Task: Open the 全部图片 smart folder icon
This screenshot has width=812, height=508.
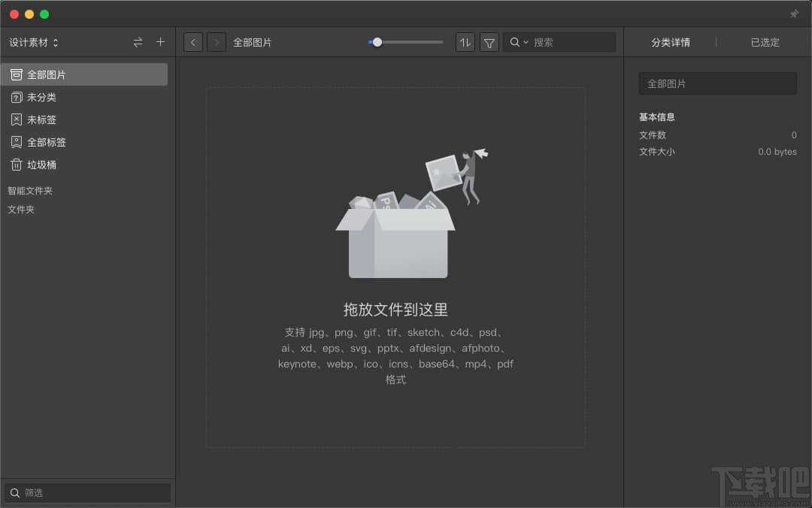Action: (x=17, y=74)
